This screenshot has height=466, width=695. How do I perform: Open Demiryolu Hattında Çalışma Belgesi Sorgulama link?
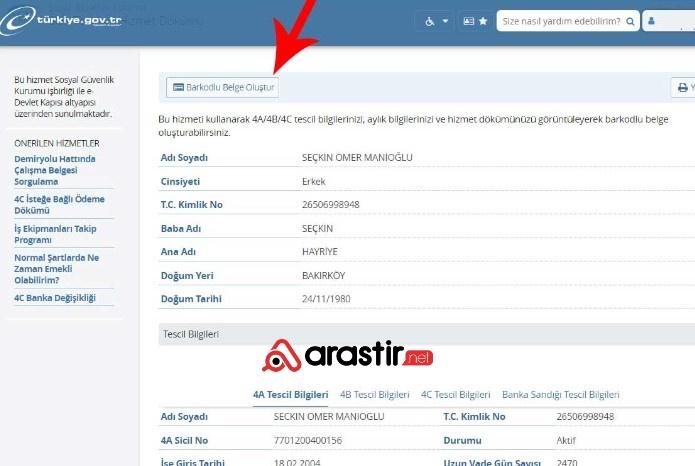55,170
